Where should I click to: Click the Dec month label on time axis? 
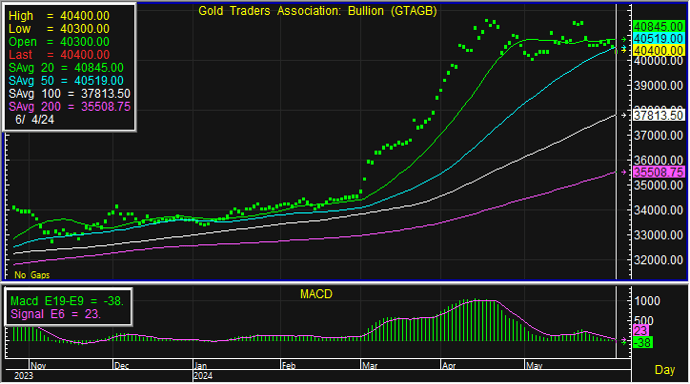tap(121, 366)
